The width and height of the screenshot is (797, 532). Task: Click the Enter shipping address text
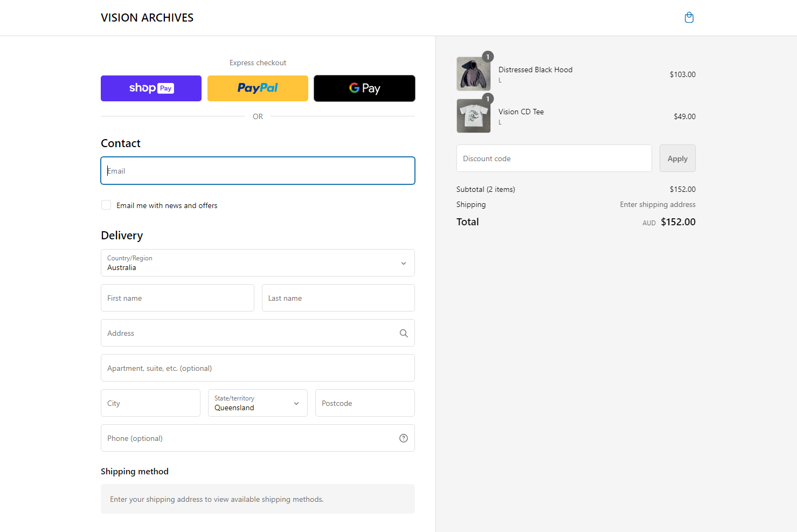click(657, 204)
